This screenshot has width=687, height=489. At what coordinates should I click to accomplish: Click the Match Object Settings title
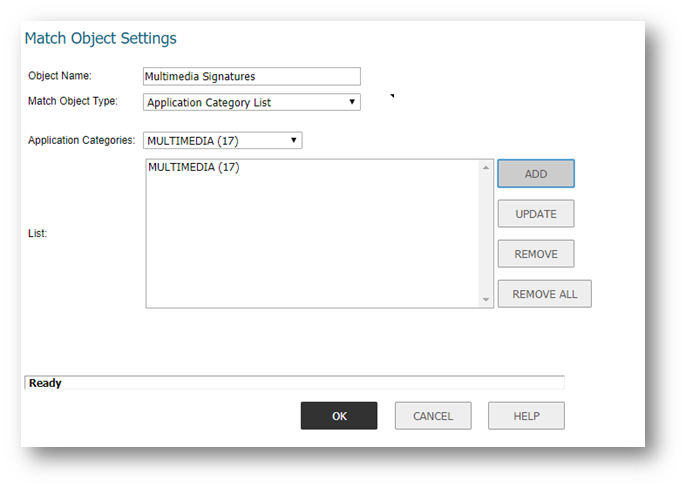(100, 39)
